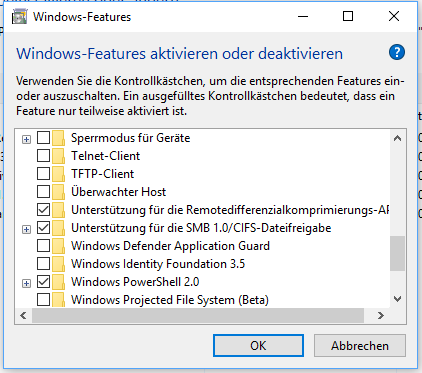Tick Windows Projected File System (Beta) checkbox
422x373 pixels.
point(43,299)
